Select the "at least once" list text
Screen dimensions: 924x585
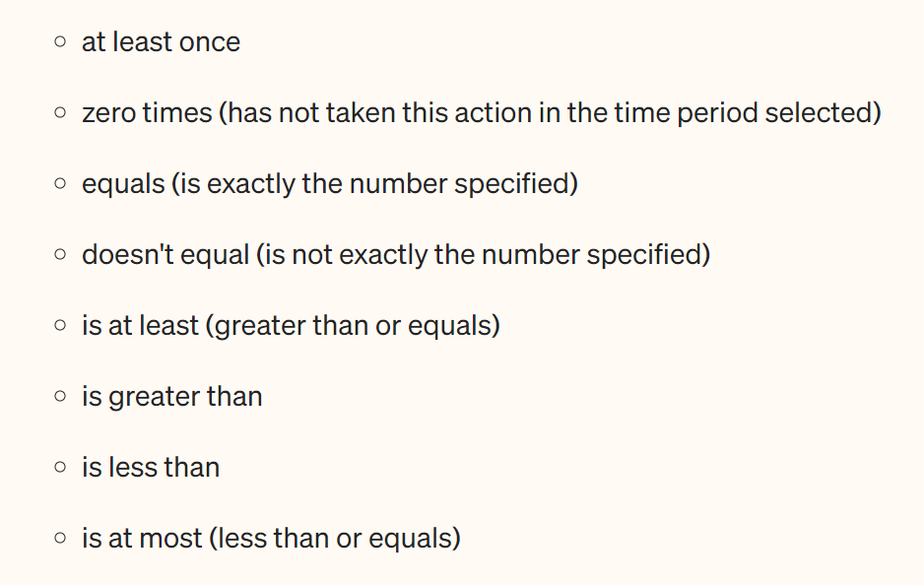coord(161,42)
